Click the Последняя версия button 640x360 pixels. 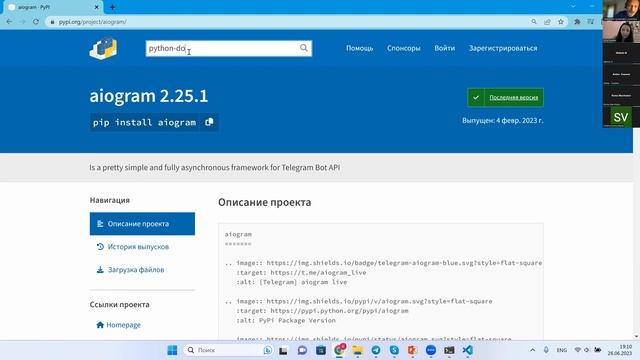pyautogui.click(x=505, y=98)
